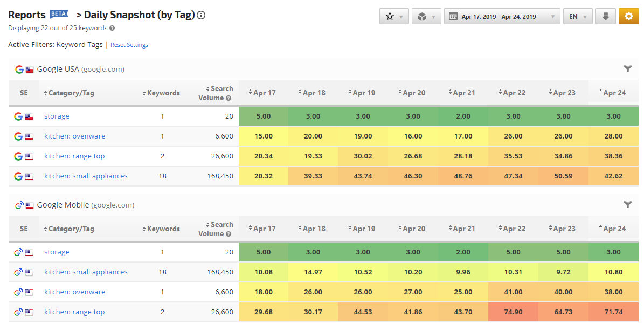644x331 pixels.
Task: Click the download report icon
Action: (606, 16)
